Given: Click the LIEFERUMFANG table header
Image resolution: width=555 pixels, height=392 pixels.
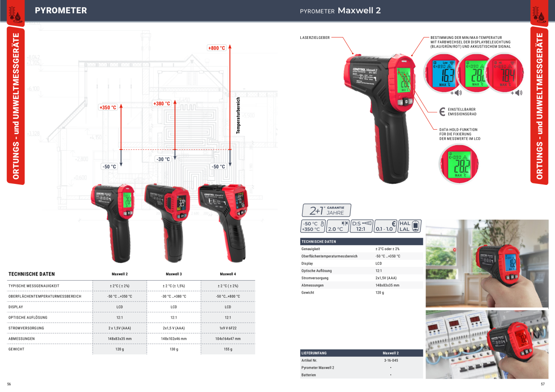Looking at the screenshot, I should 361,353.
